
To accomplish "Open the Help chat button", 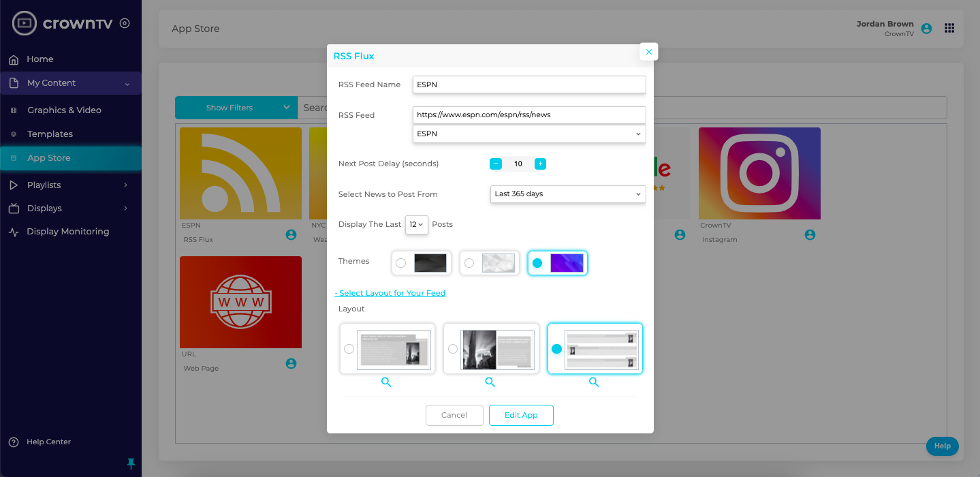I will tap(943, 446).
